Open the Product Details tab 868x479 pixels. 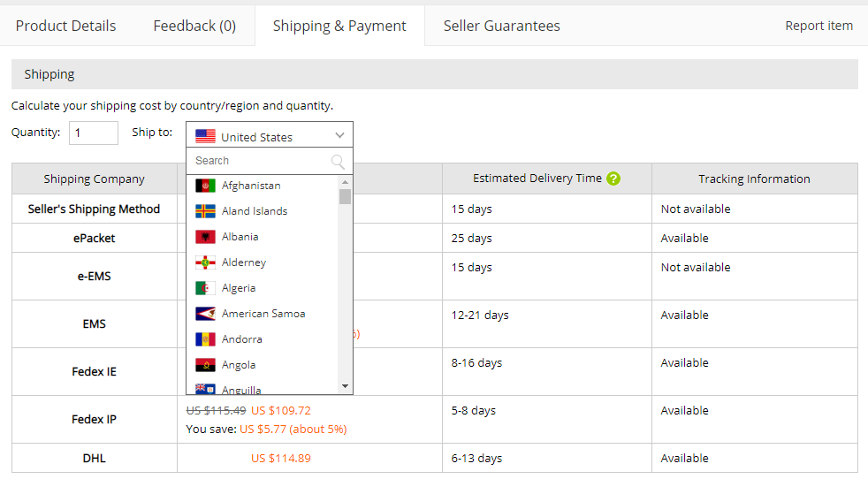click(65, 26)
